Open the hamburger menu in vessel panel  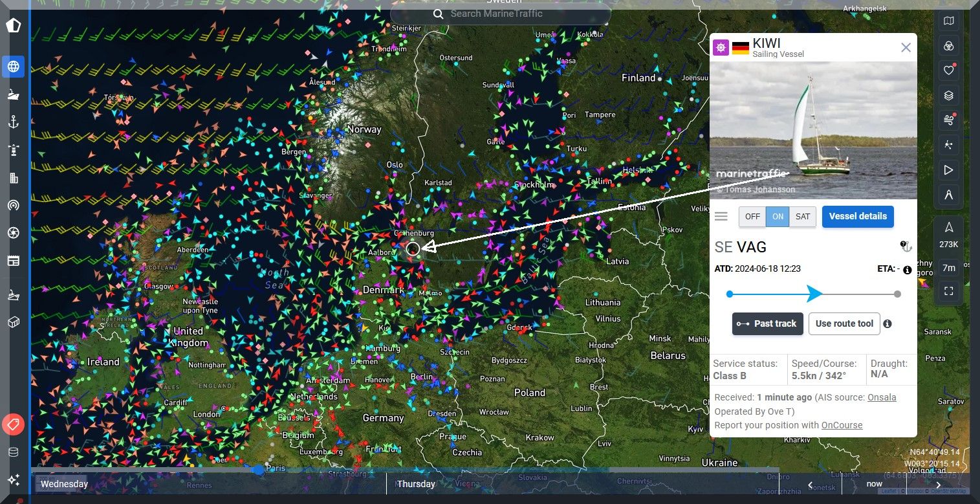pyautogui.click(x=721, y=217)
